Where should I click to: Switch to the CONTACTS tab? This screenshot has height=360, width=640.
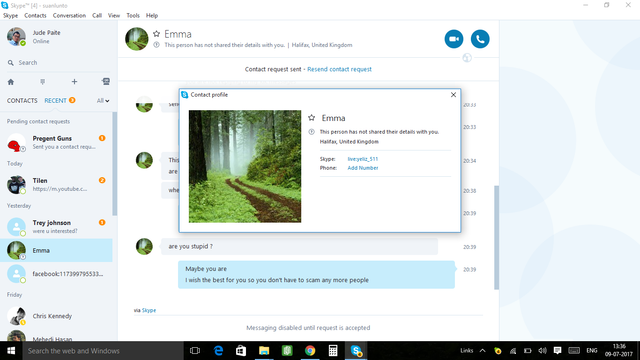pyautogui.click(x=22, y=100)
